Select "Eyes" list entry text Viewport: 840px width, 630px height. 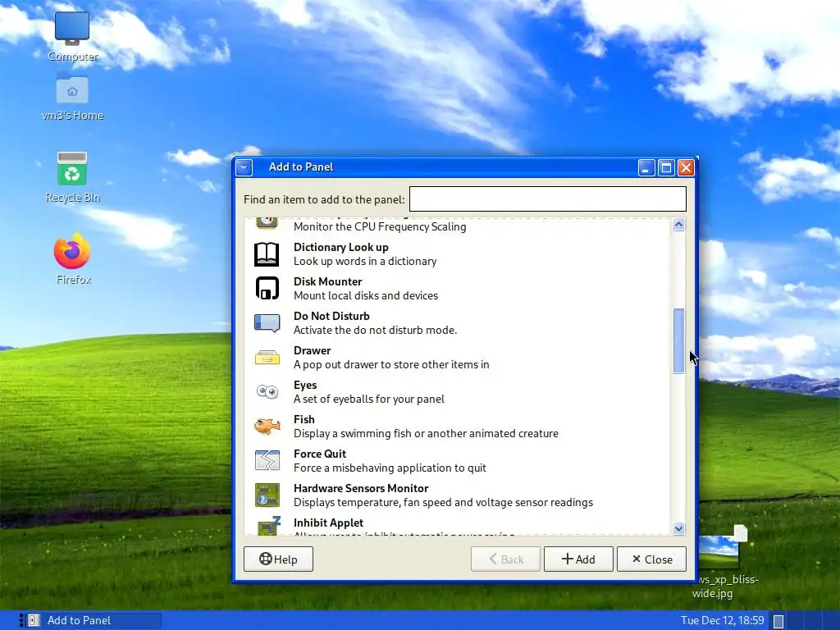tap(305, 385)
